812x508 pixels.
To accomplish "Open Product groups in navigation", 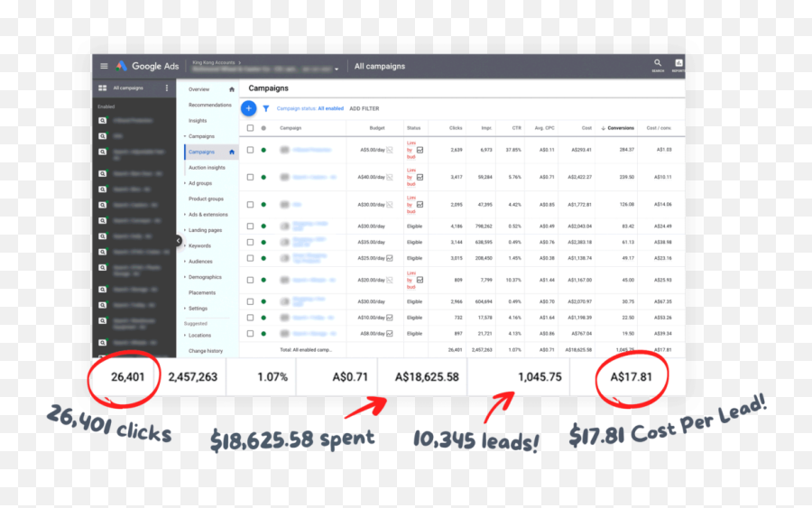I will (206, 199).
